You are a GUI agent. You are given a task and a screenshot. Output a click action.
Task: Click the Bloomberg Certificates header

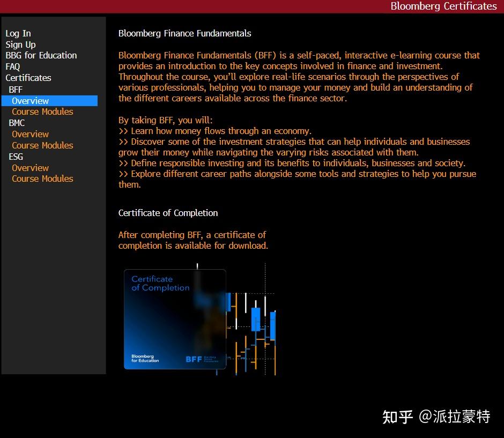click(443, 7)
